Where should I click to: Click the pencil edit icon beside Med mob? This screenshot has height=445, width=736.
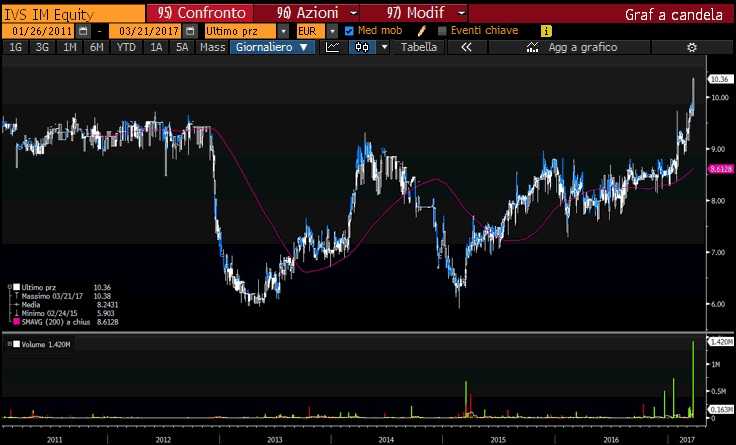(x=424, y=31)
